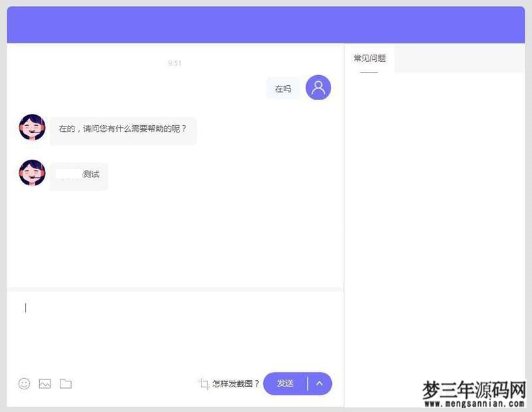Image resolution: width=532 pixels, height=412 pixels.
Task: Click the image upload icon
Action: tap(45, 384)
